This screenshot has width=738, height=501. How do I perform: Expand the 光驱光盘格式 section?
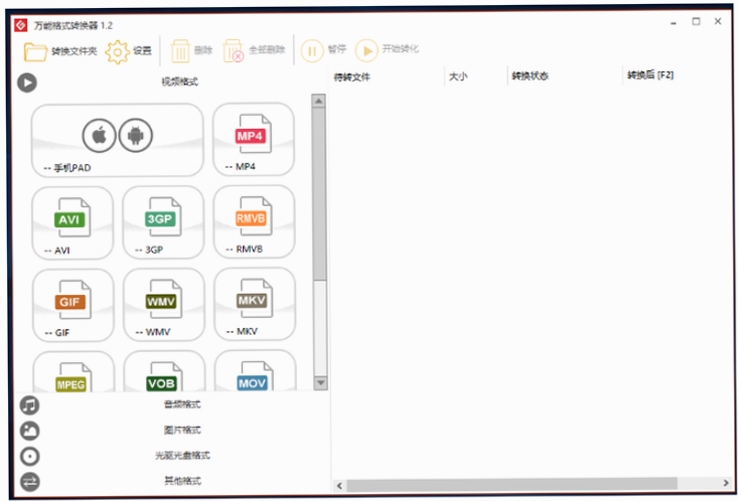[183, 455]
